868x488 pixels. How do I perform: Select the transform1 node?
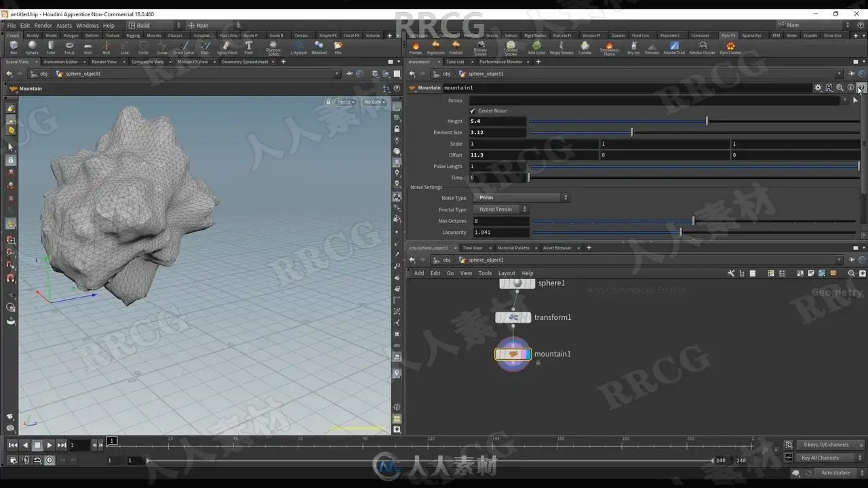513,317
